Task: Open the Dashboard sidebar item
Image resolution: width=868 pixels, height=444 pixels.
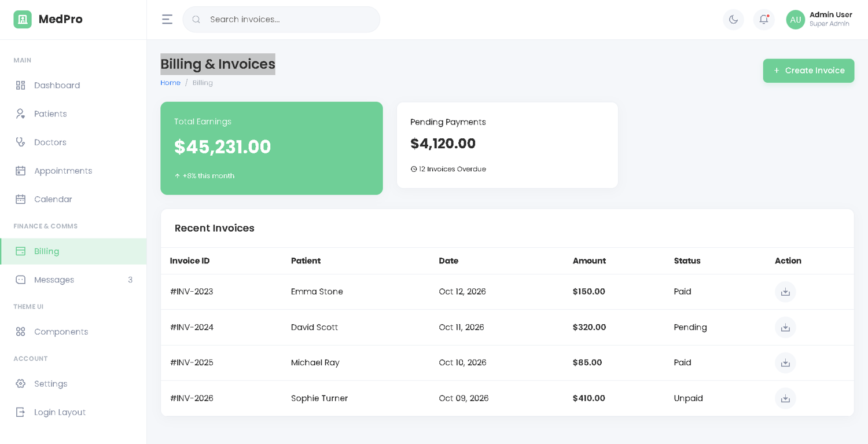Action: (57, 86)
